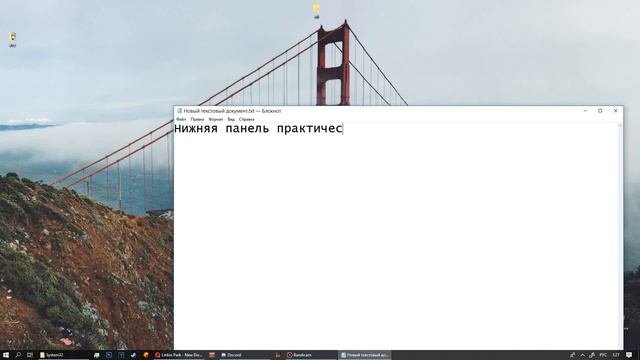Click the Notepad title bar text

coord(232,111)
